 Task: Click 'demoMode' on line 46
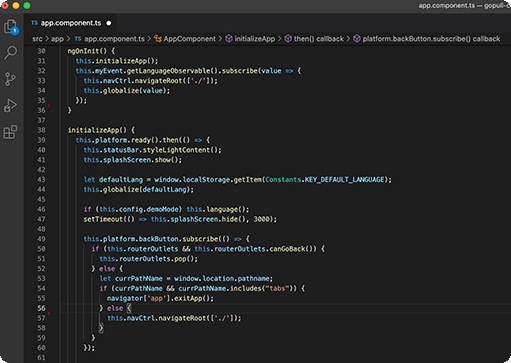pyautogui.click(x=162, y=209)
